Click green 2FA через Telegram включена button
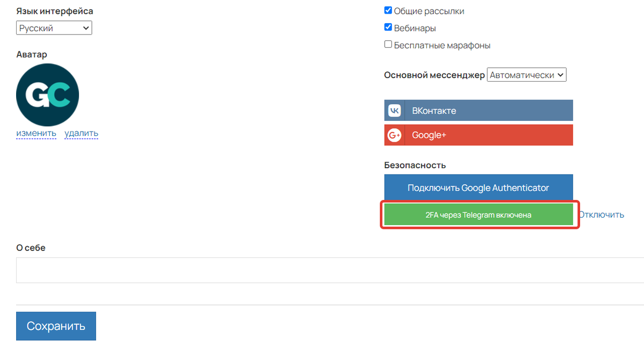The image size is (644, 345). [479, 215]
